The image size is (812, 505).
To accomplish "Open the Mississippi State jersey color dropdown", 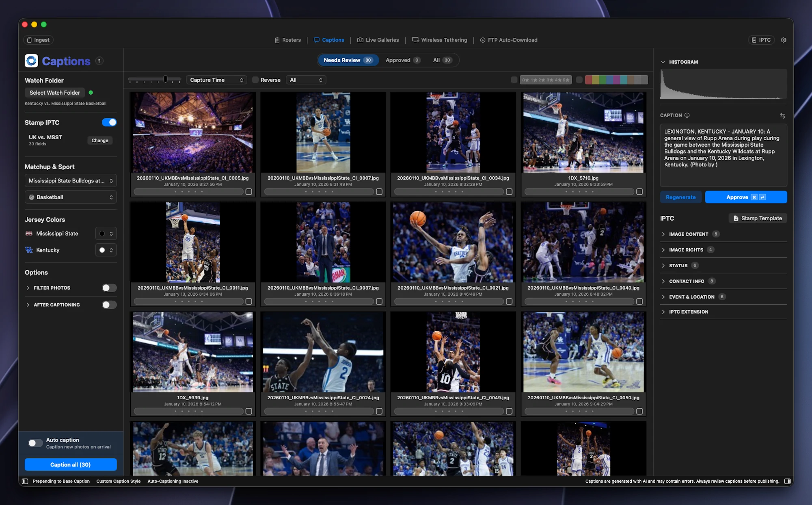I will pos(106,234).
